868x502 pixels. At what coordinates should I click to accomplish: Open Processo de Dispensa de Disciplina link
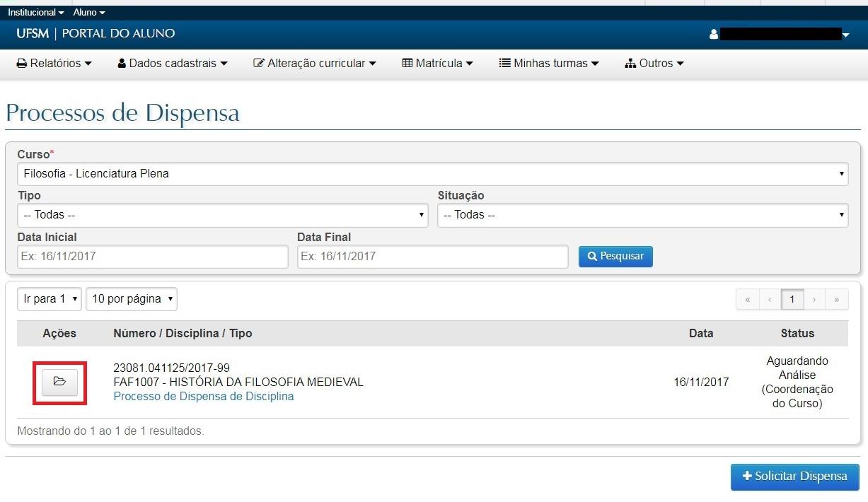click(x=203, y=397)
